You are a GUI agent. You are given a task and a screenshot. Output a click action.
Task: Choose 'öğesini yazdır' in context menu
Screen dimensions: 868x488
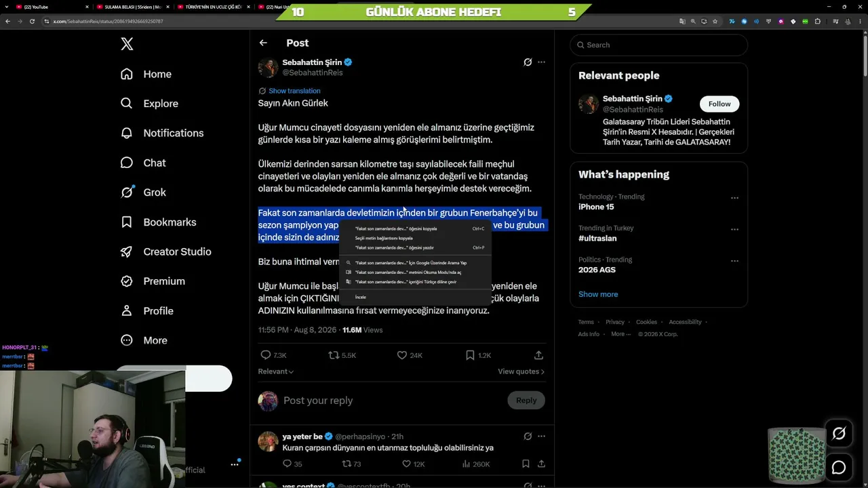click(415, 248)
